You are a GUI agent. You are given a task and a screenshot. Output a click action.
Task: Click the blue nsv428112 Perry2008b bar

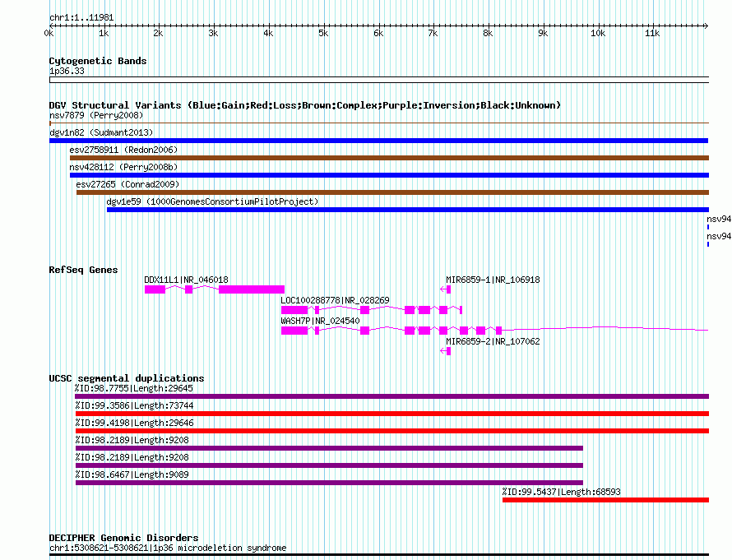(x=389, y=175)
